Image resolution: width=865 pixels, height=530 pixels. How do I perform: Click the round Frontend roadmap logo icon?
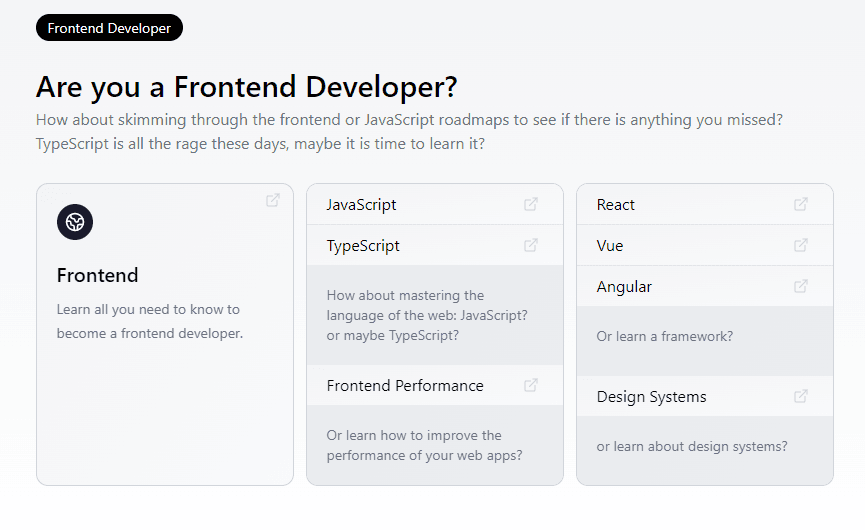75,222
